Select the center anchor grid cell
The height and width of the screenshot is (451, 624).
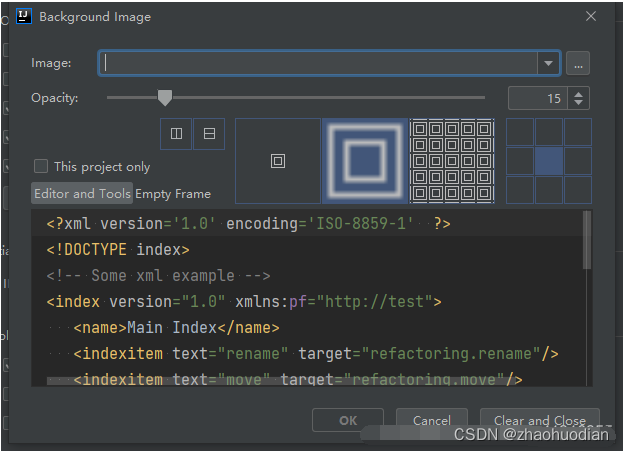coord(549,161)
